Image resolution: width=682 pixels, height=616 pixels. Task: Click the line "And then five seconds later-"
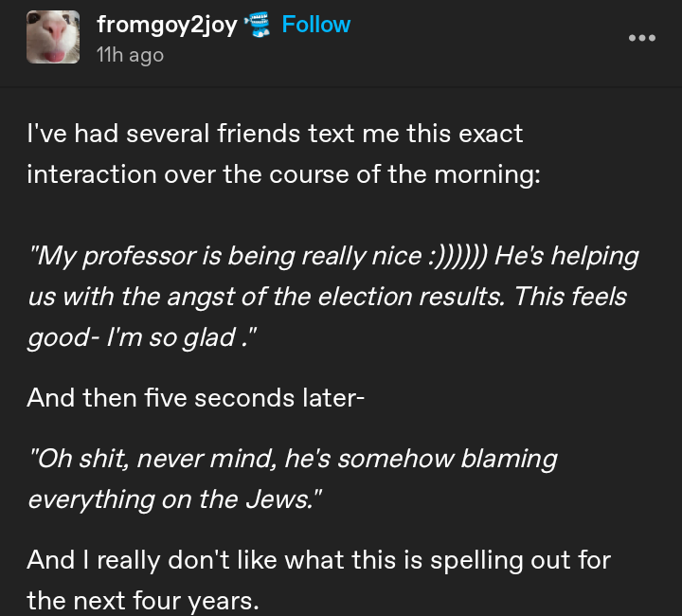pyautogui.click(x=195, y=397)
